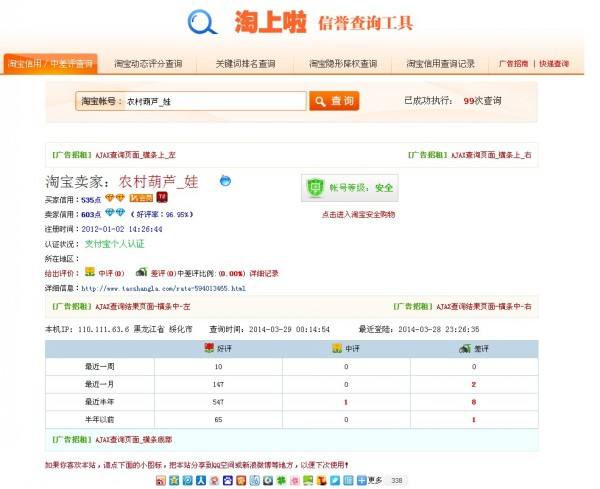Open 淘宝隐形降权查询 tab
The height and width of the screenshot is (489, 600).
click(343, 64)
